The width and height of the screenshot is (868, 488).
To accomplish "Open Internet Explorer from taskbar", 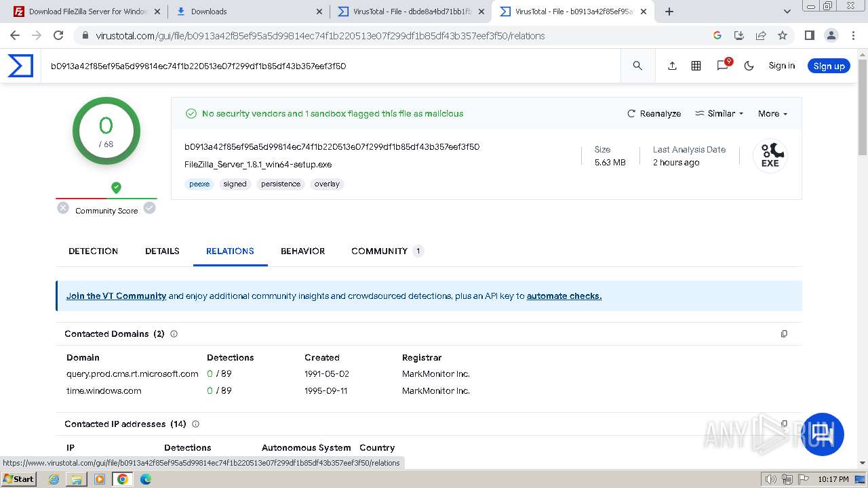I will [x=54, y=479].
